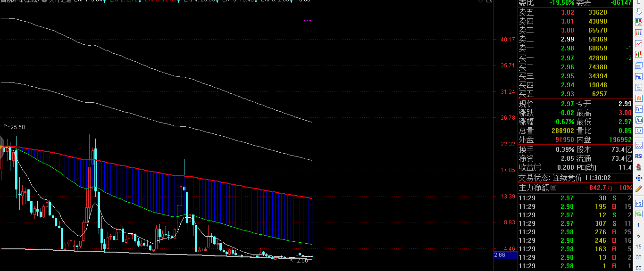This screenshot has height=271, width=644.
Task: Select the 卖四 3.01 ask row
Action: point(575,22)
